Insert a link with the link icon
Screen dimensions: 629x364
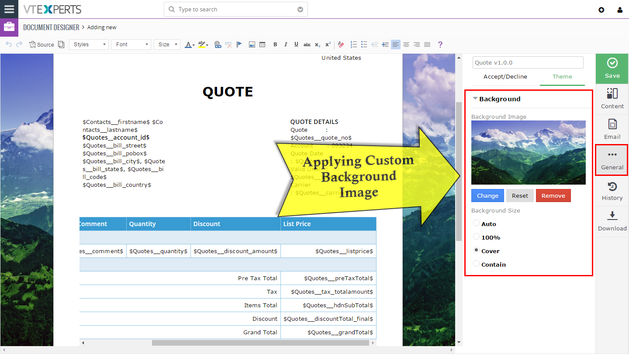tap(218, 45)
